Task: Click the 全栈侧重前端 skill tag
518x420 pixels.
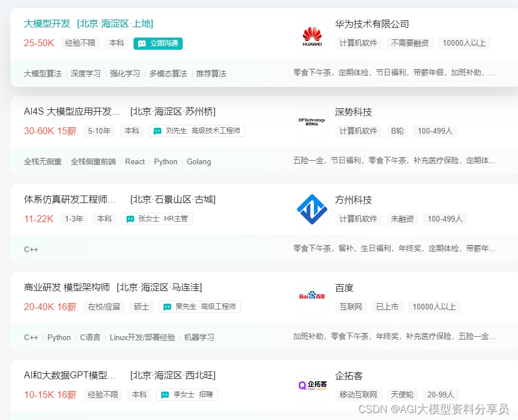Action: [x=94, y=162]
